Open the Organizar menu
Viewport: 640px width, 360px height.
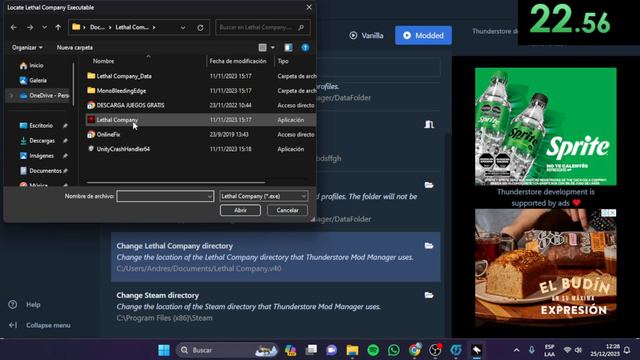click(x=27, y=47)
